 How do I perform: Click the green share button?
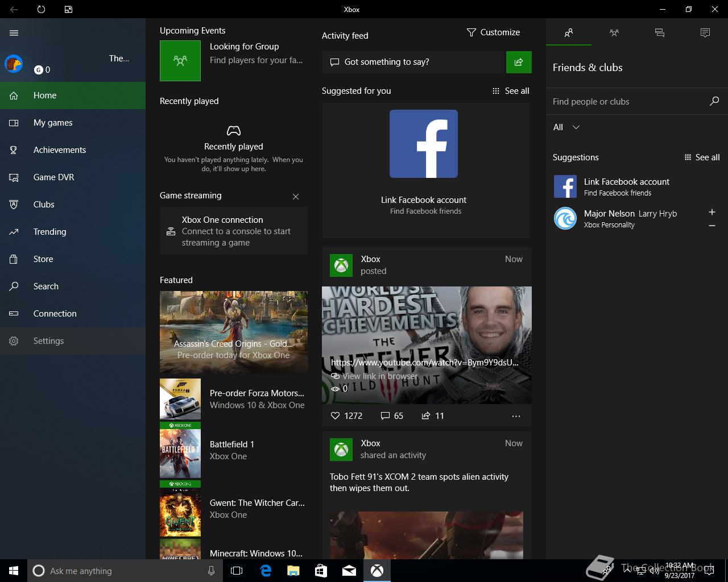(519, 62)
